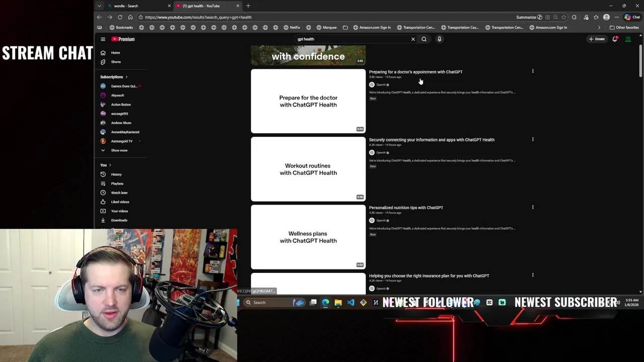Image resolution: width=644 pixels, height=362 pixels.
Task: Open the YouTube account avatar menu
Action: [x=628, y=39]
